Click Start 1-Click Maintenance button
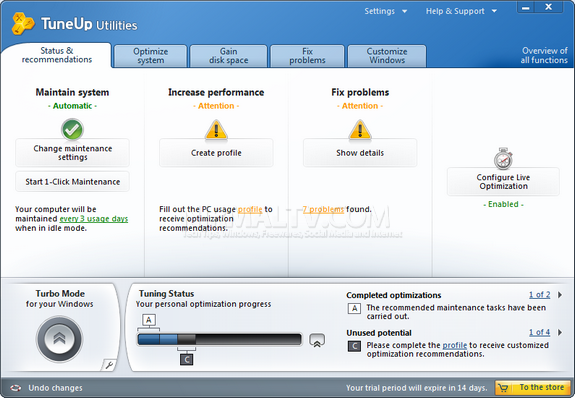Image resolution: width=575 pixels, height=398 pixels. (x=72, y=182)
